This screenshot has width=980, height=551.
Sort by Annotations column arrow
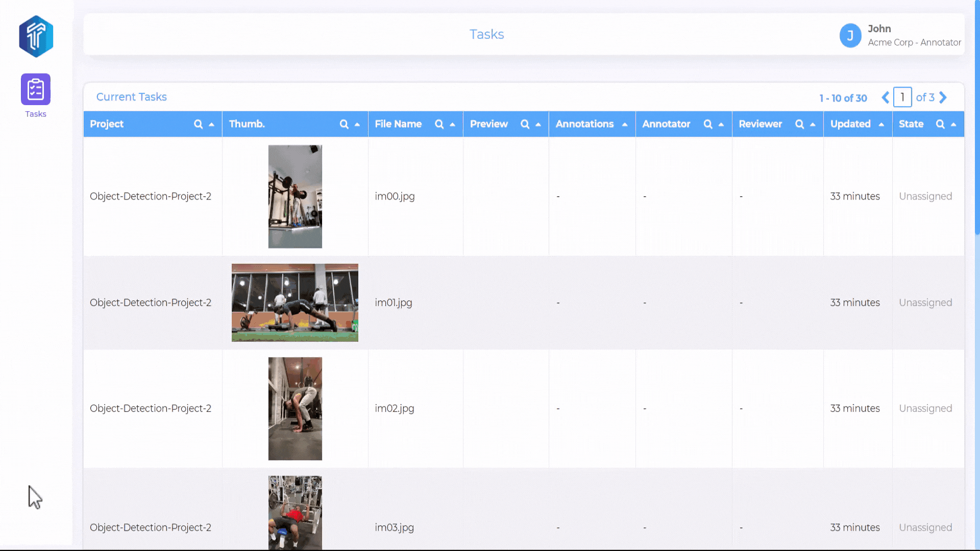click(625, 124)
